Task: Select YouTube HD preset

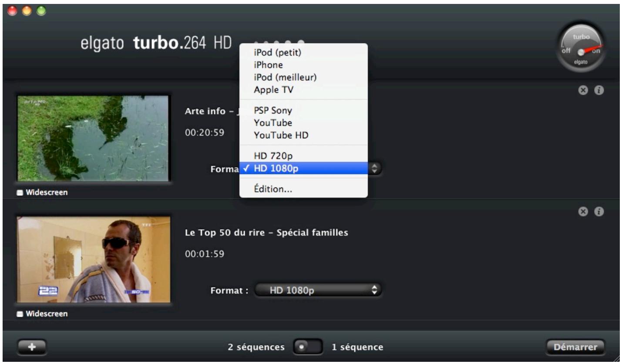Action: 303,135
